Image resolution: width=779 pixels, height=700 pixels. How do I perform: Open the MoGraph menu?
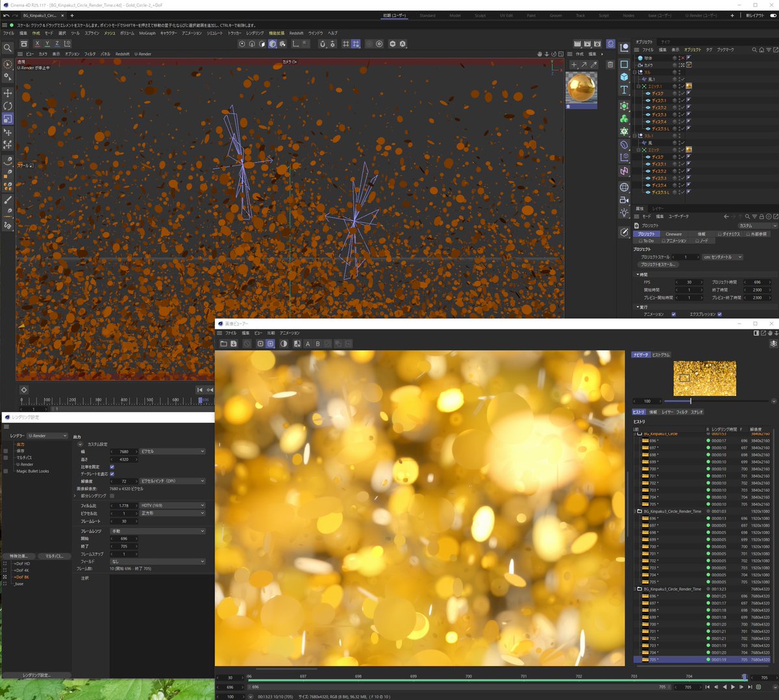[147, 33]
